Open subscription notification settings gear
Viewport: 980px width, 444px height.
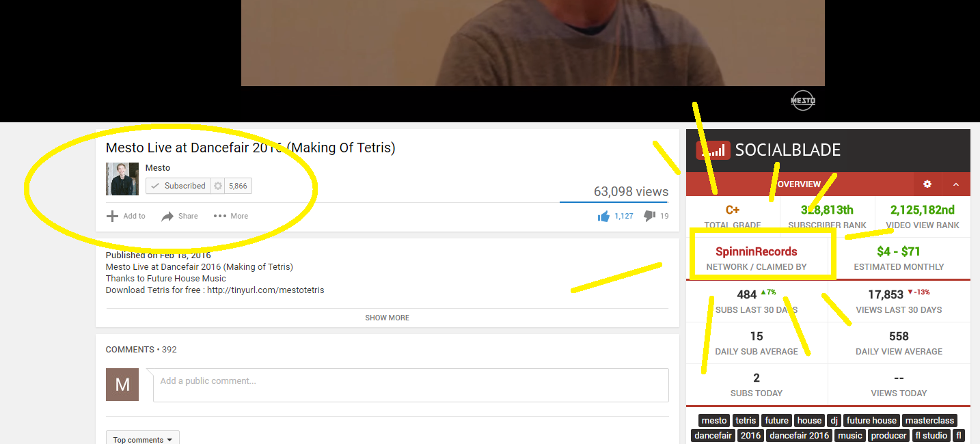218,186
